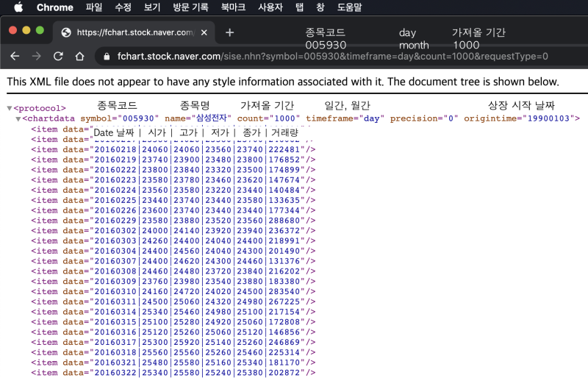588x378 pixels.
Task: Click the name="삼성전자" attribute
Action: (x=198, y=118)
